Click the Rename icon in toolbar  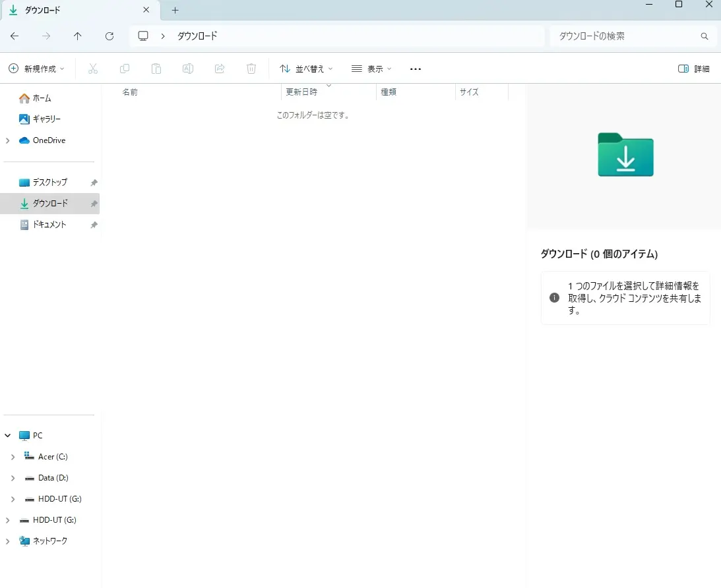(187, 69)
